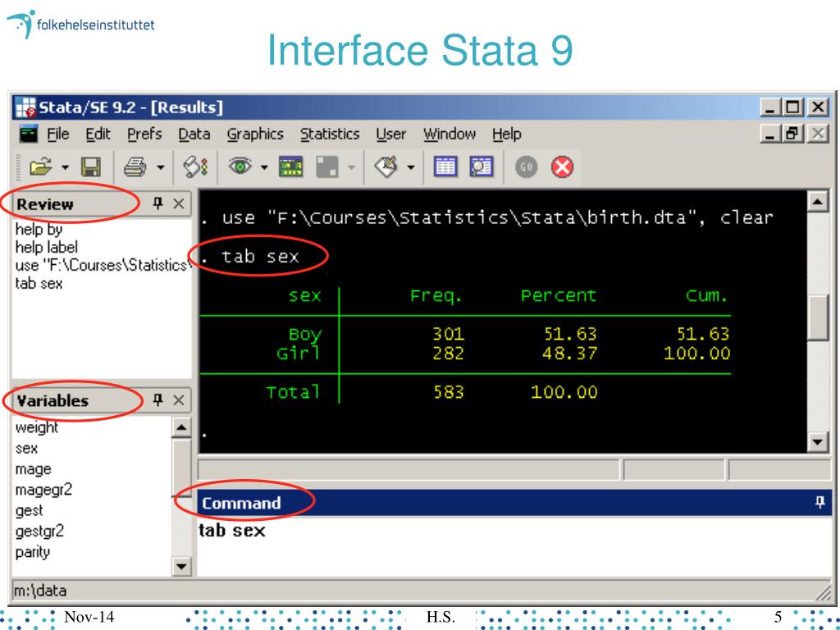
Task: Click Variables list scroll down arrow
Action: (181, 566)
